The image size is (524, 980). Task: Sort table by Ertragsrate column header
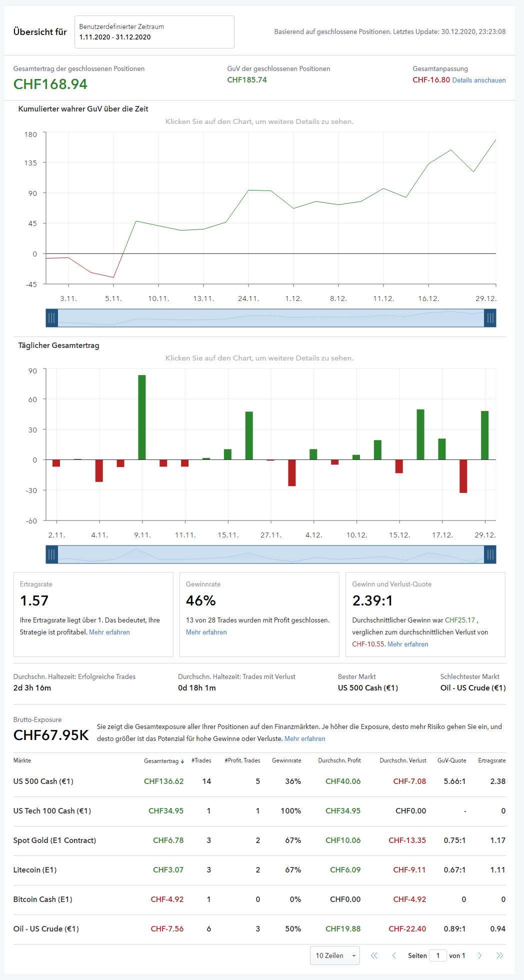tap(491, 760)
